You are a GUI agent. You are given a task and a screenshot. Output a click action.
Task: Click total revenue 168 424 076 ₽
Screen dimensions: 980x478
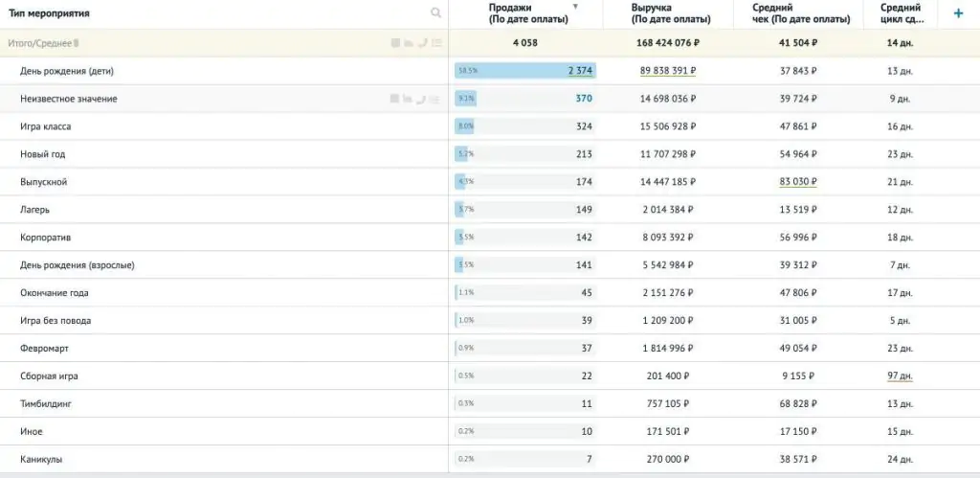click(x=667, y=43)
